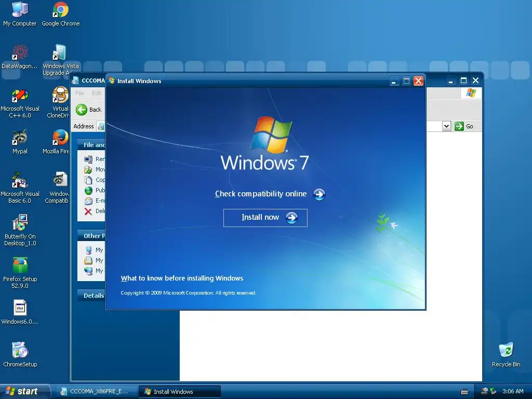Open What to know before installing Windows
Screen dimensions: 532x399
[182, 278]
